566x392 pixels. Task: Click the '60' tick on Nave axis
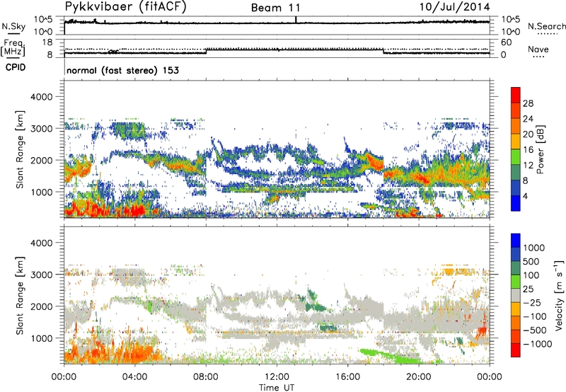(x=506, y=42)
